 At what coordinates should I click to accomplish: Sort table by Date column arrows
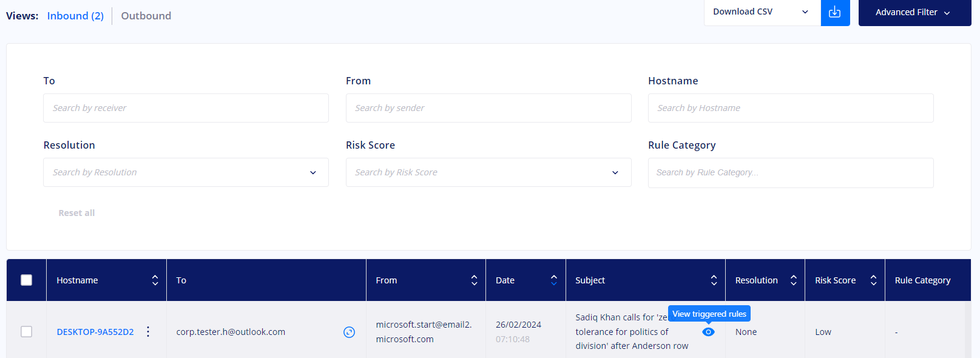point(553,280)
